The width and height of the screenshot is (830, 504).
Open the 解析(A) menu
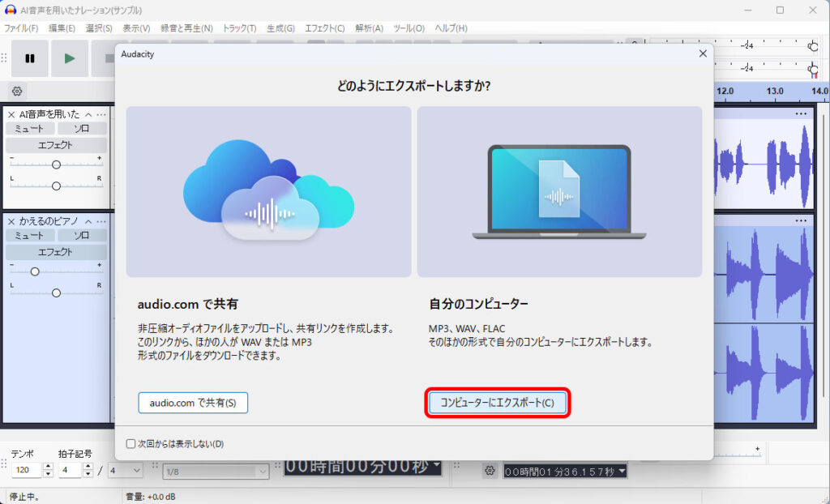tap(369, 28)
